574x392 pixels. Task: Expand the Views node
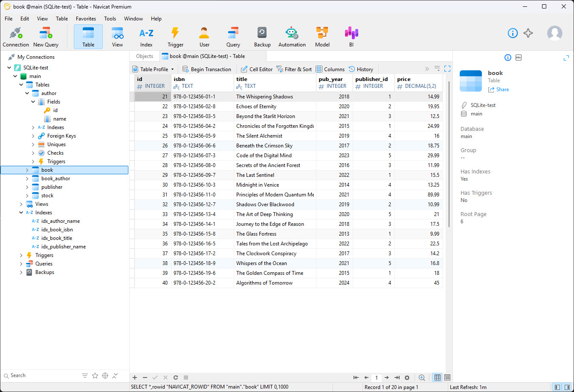pos(21,204)
